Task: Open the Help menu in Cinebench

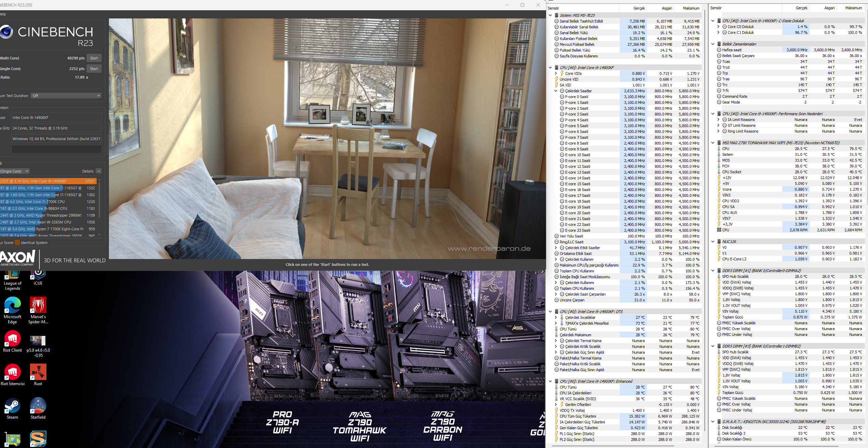Action: coord(3,14)
